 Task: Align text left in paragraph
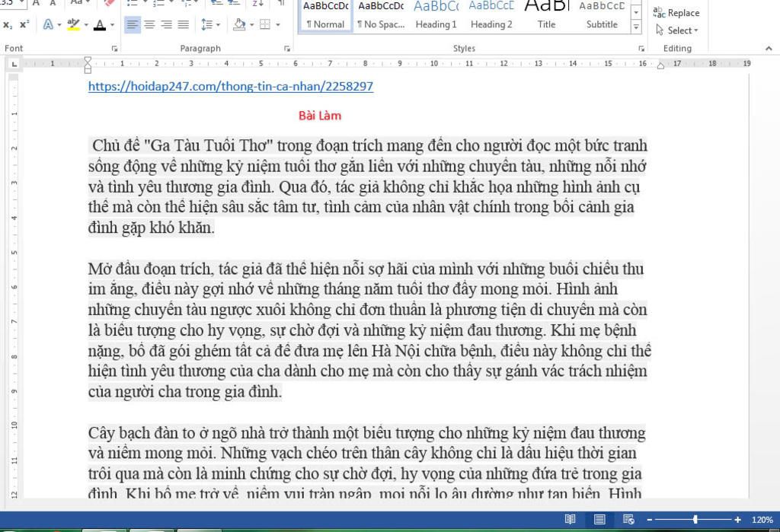tap(133, 24)
